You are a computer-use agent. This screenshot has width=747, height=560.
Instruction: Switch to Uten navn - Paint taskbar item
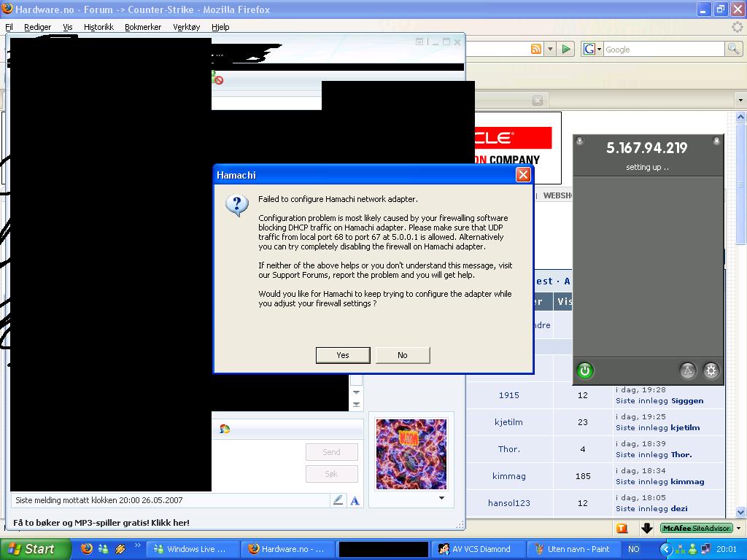(x=574, y=549)
